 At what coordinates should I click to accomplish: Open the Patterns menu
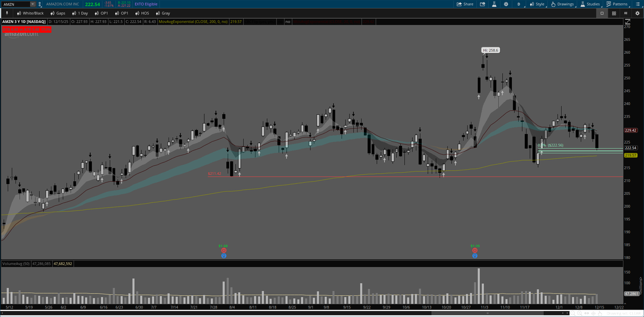coord(617,4)
